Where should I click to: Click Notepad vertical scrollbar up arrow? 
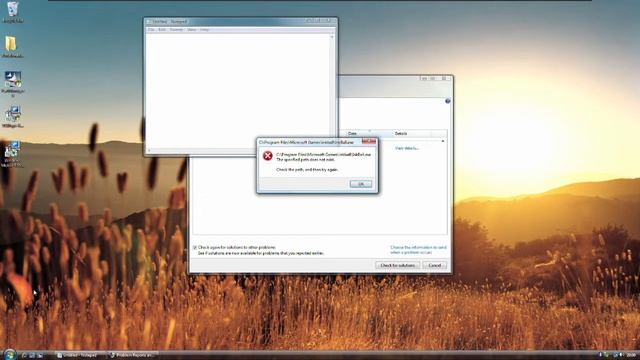coord(332,37)
